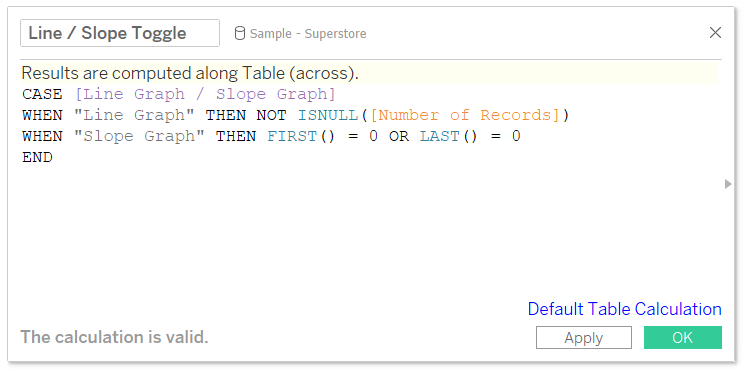The image size is (744, 373).
Task: Click the Line / Slope Toggle name field
Action: (120, 33)
